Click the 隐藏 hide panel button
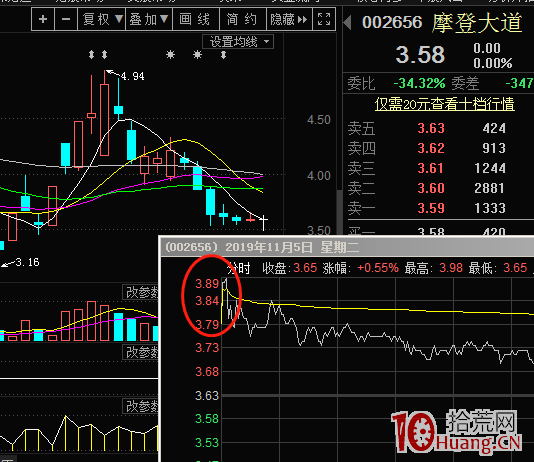 point(289,19)
